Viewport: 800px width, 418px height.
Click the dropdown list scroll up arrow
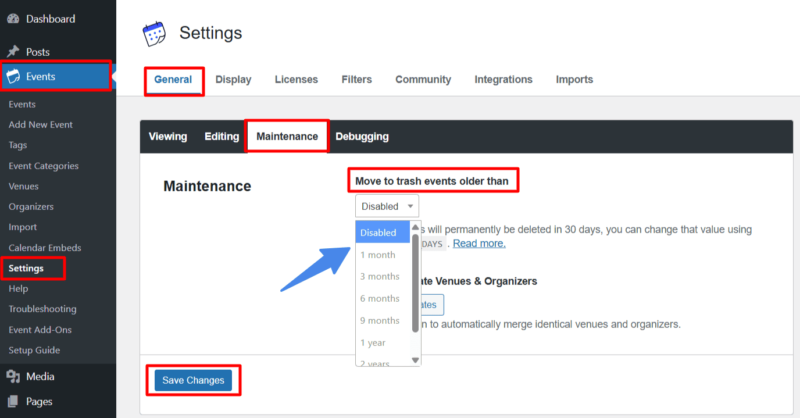click(x=415, y=227)
